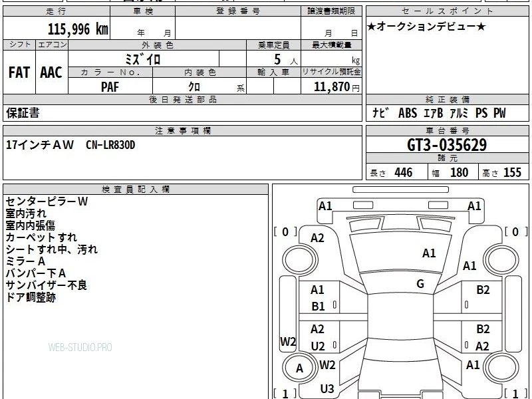
Task: Click the 保証書 entry
Action: click(23, 113)
